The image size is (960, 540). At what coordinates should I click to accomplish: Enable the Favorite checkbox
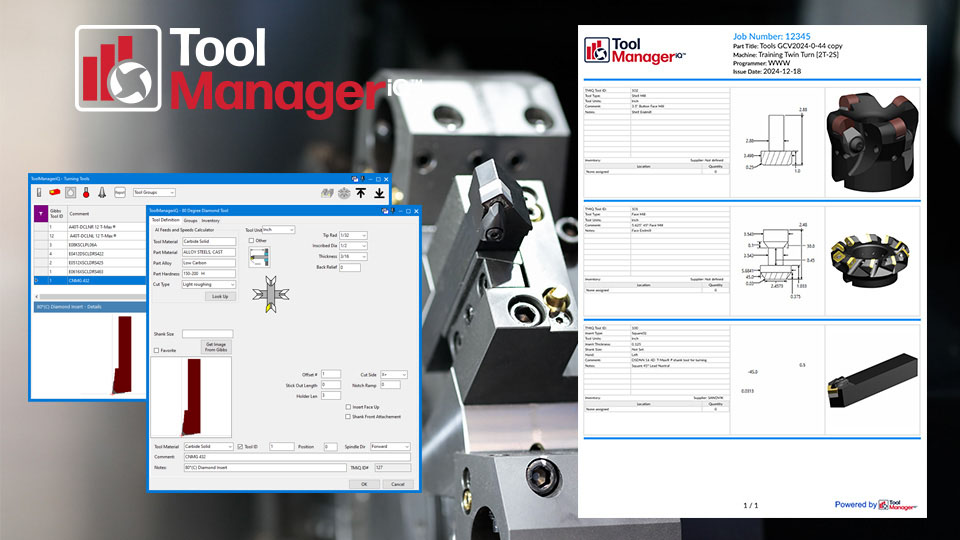point(156,350)
